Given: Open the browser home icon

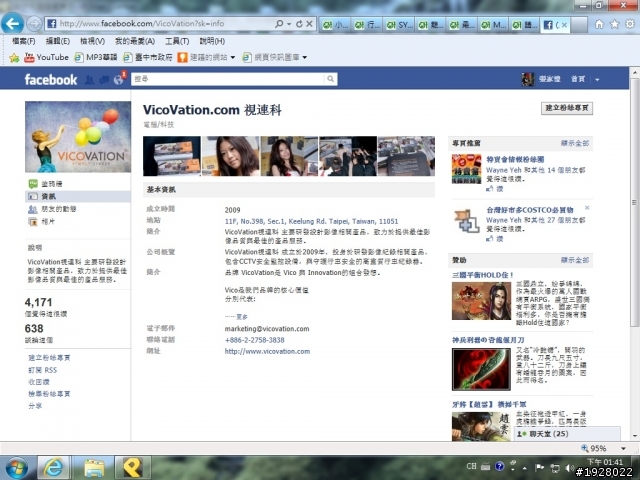Looking at the screenshot, I should tap(599, 24).
